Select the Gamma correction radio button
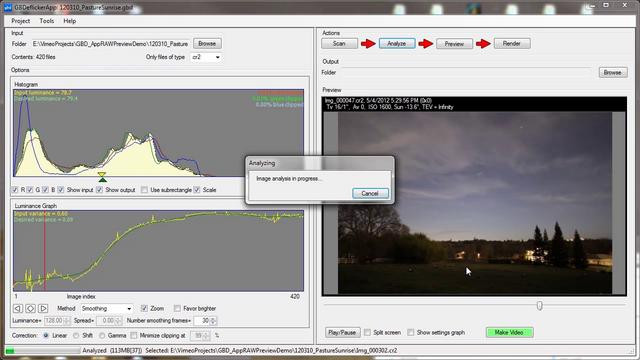The image size is (640, 360). 102,336
